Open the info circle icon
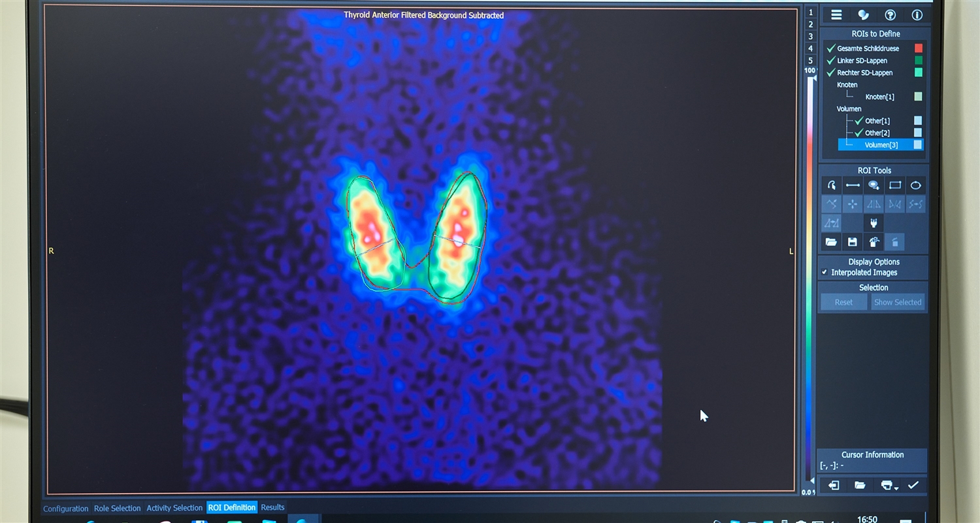The width and height of the screenshot is (980, 523). pos(917,14)
